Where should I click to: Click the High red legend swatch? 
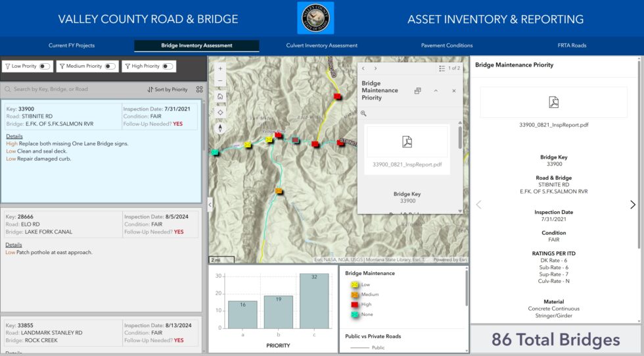coord(355,304)
